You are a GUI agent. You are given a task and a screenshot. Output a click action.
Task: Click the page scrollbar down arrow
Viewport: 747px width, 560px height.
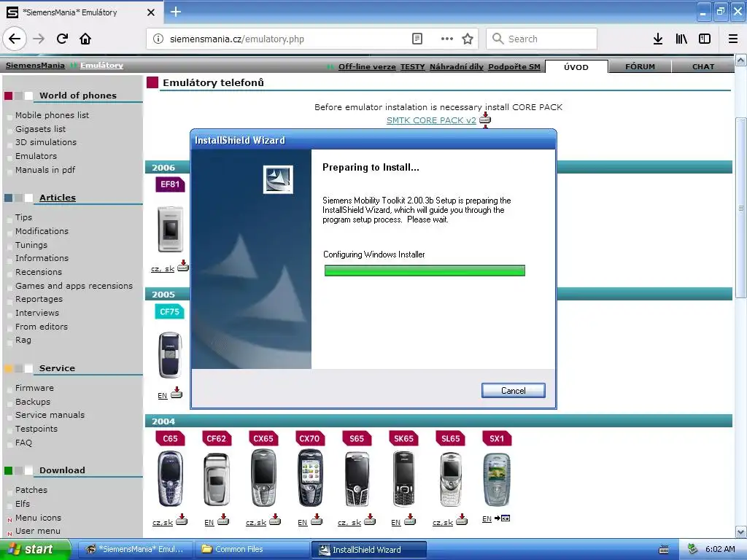[741, 532]
